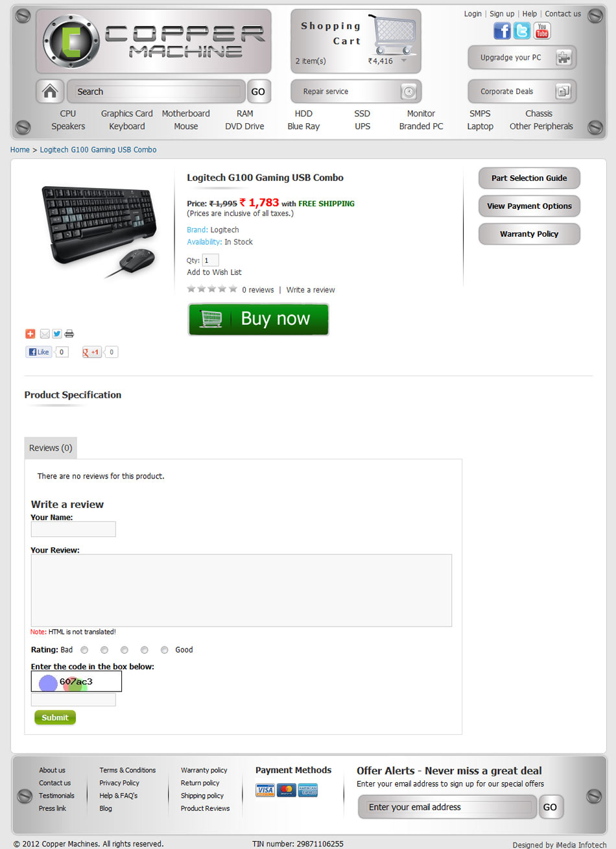Open the Warranty Policy button
The height and width of the screenshot is (849, 616).
529,234
